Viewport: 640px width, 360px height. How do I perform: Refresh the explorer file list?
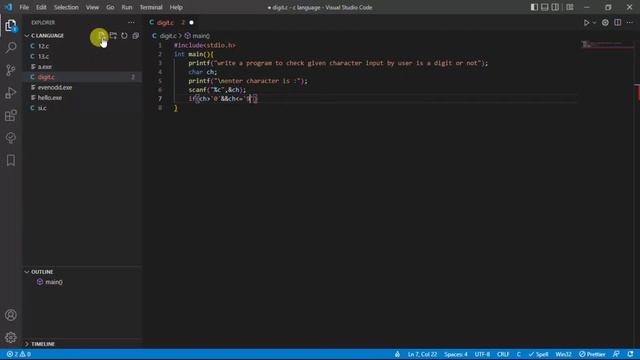[124, 36]
